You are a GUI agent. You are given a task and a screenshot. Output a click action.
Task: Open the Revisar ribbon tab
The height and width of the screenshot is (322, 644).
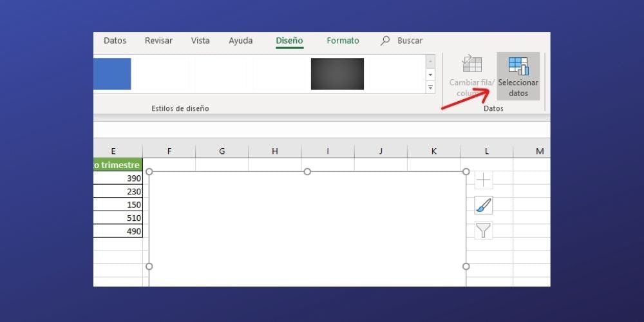pos(158,41)
